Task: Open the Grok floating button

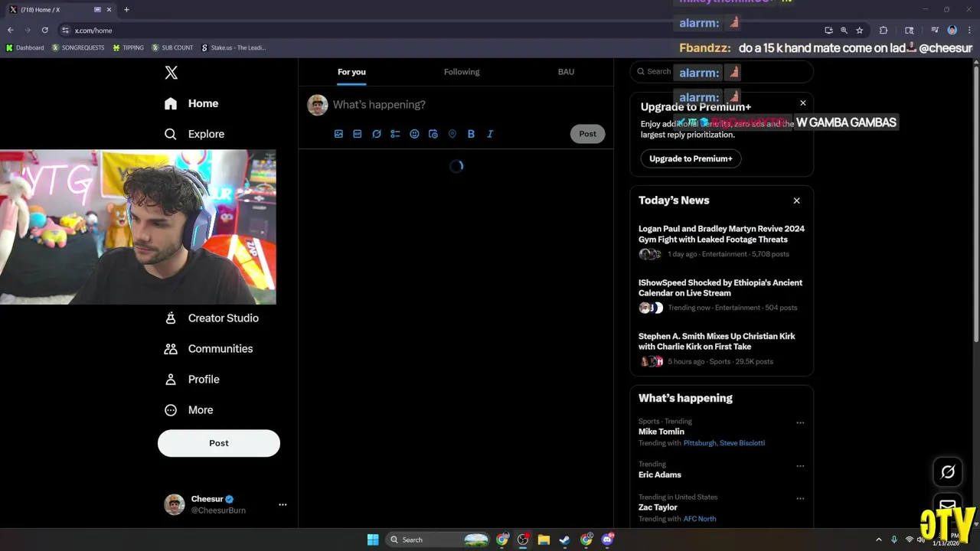Action: pyautogui.click(x=948, y=472)
